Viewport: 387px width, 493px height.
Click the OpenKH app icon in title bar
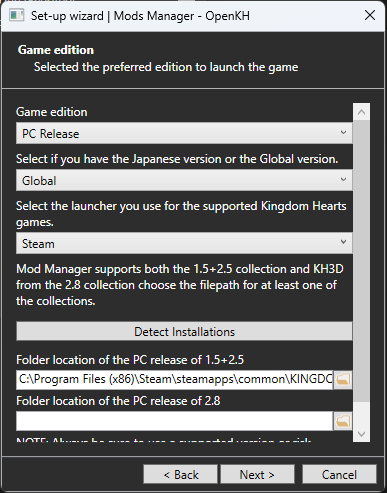pos(17,16)
